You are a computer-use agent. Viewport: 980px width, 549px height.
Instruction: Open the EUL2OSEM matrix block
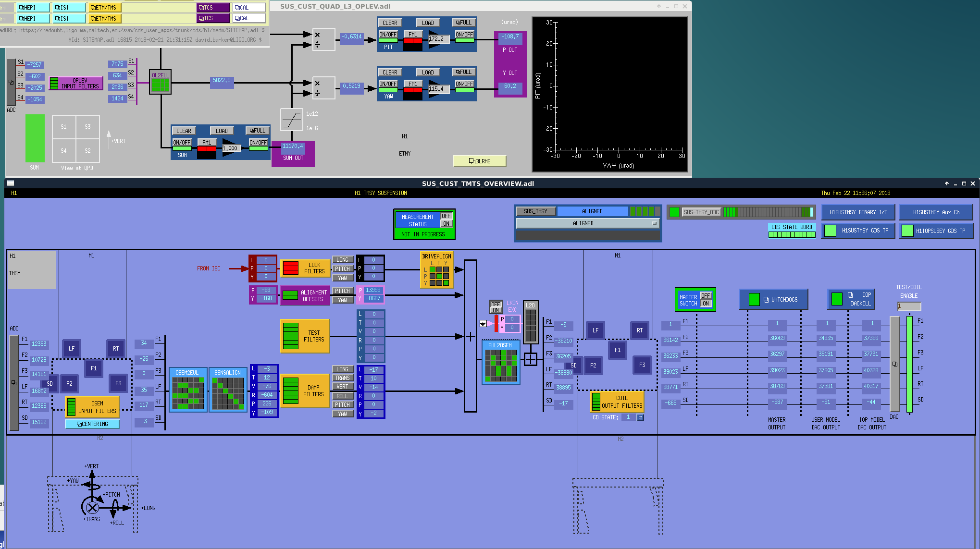pos(501,363)
